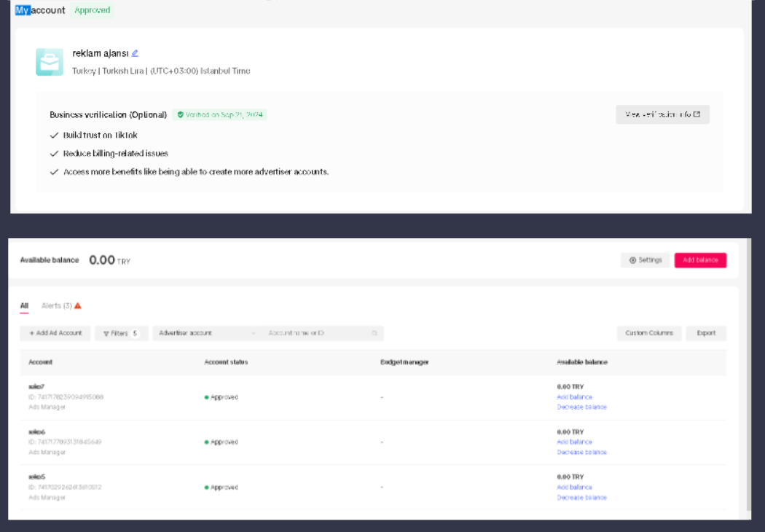Click the Build trust on TikTok line
Viewport: 765px width, 532px height.
100,136
